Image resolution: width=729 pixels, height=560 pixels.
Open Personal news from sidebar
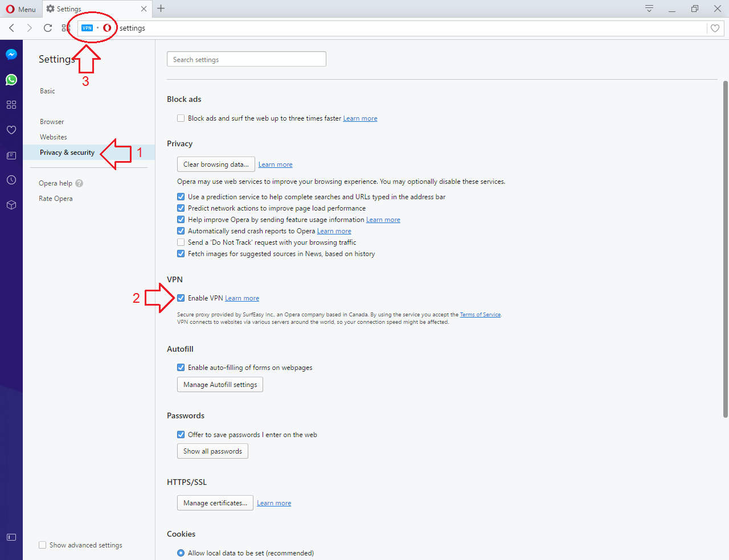pos(11,155)
